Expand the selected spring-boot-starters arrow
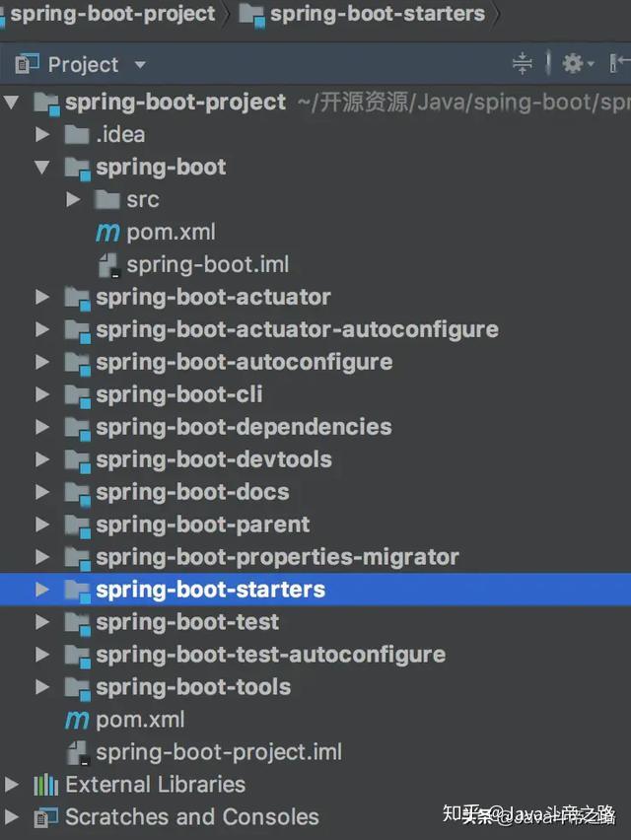 tap(42, 590)
